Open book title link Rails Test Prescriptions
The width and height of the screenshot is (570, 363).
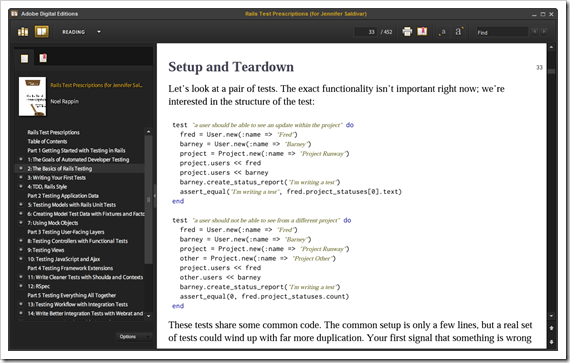96,85
